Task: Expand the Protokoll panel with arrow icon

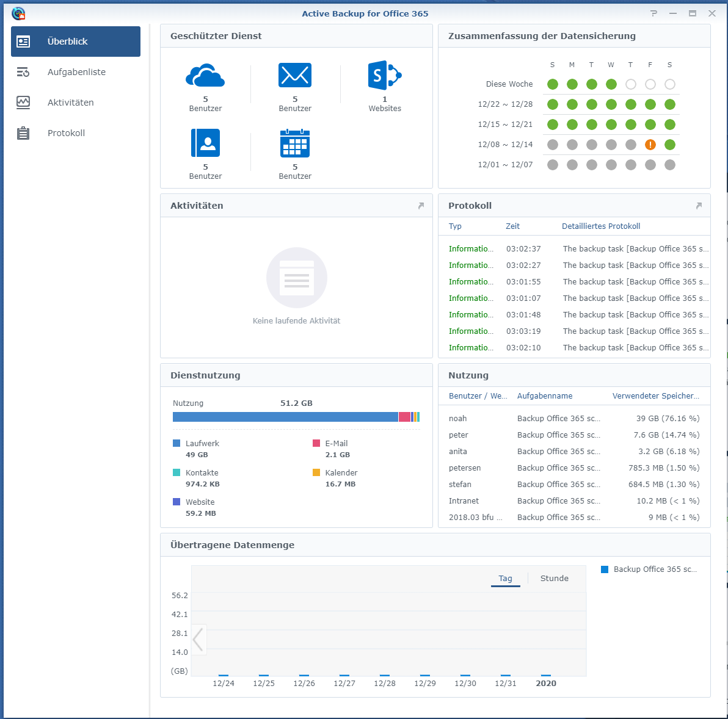Action: point(699,206)
